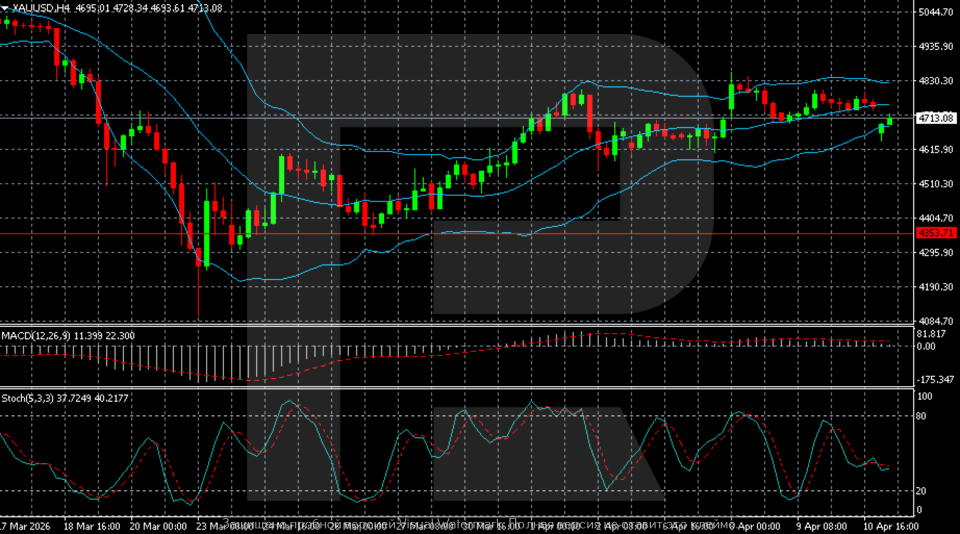Select the red 4353.71 price level tag
960x534 pixels.
pos(933,233)
